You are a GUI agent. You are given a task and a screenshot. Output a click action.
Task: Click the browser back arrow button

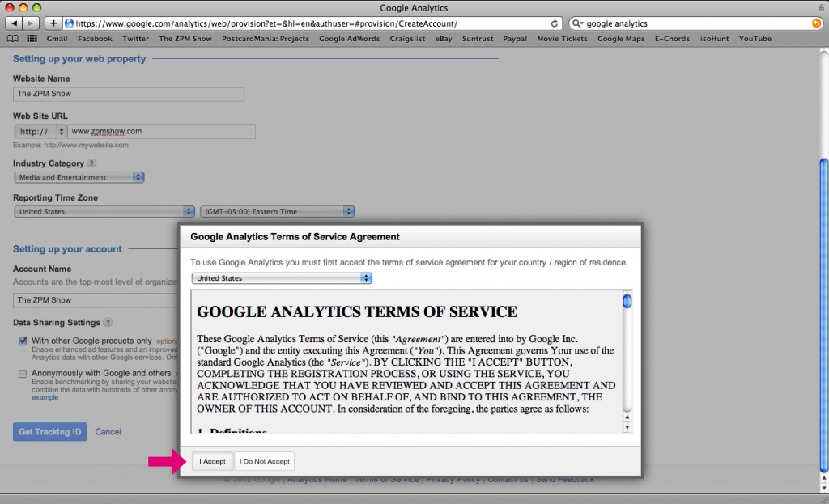[12, 23]
